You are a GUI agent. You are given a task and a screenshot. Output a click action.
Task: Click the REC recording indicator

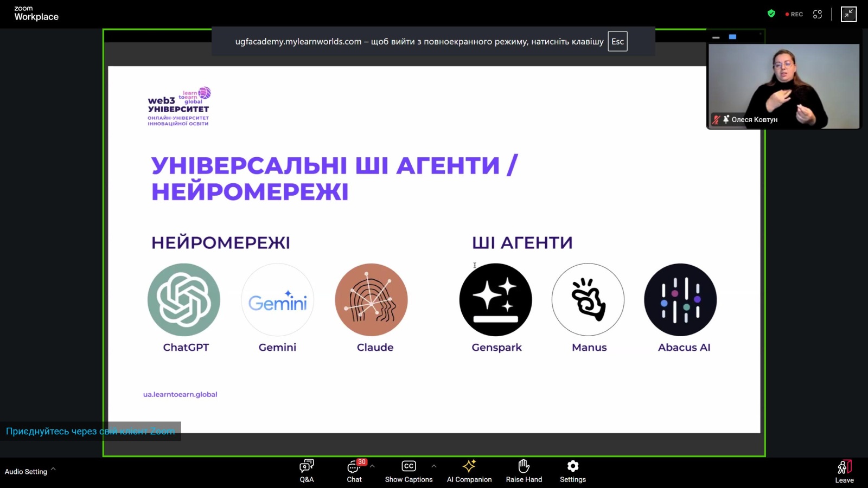tap(794, 14)
